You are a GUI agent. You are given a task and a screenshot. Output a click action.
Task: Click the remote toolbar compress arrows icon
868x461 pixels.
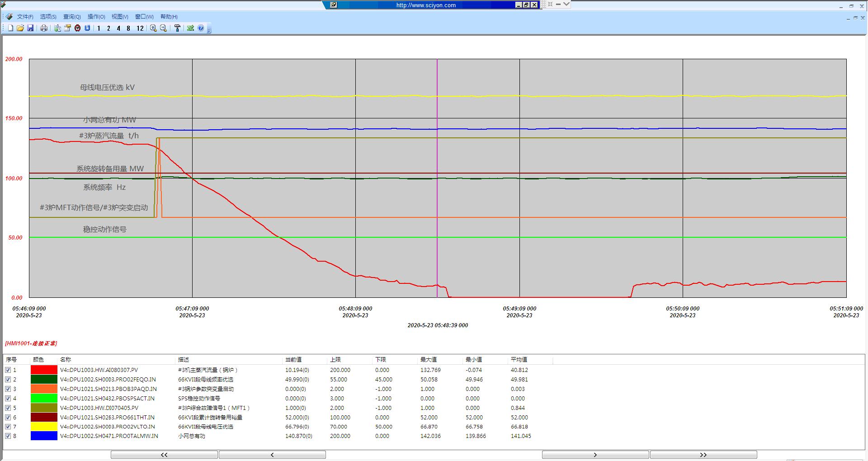click(550, 4)
